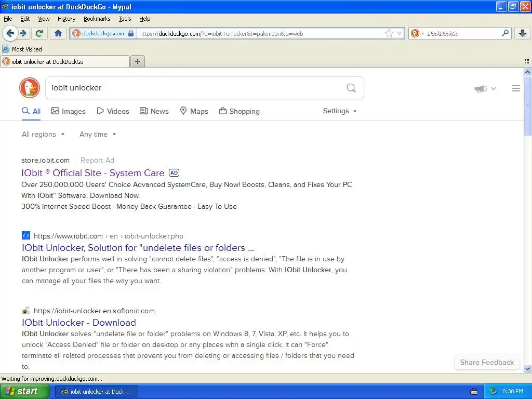The height and width of the screenshot is (399, 532).
Task: Open the URL history dropdown arrow
Action: tap(400, 33)
